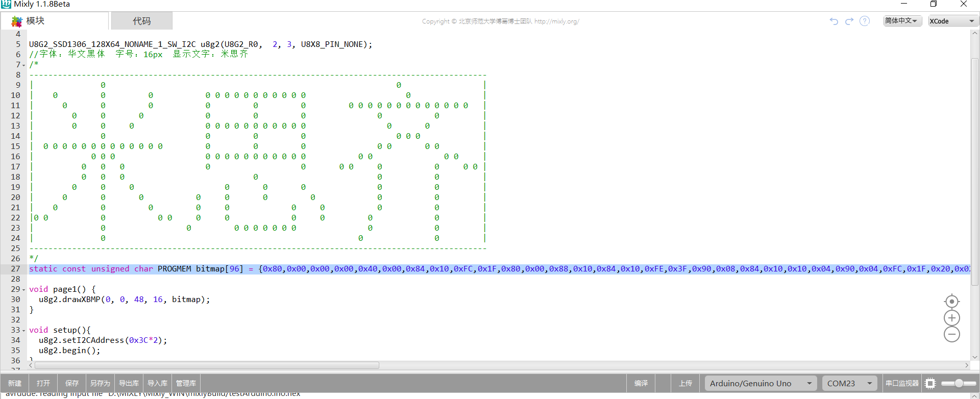The height and width of the screenshot is (399, 980).
Task: Click 打开 to open a file
Action: (x=43, y=383)
